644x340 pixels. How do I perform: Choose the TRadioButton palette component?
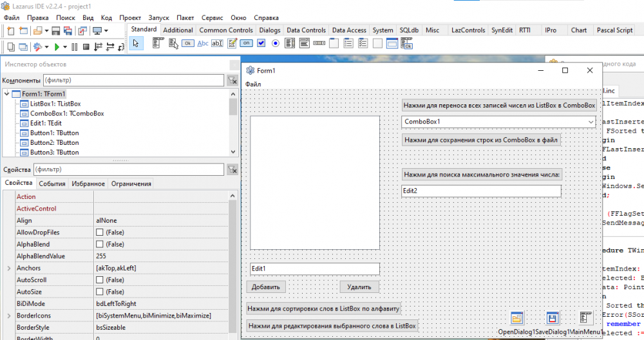[x=276, y=43]
